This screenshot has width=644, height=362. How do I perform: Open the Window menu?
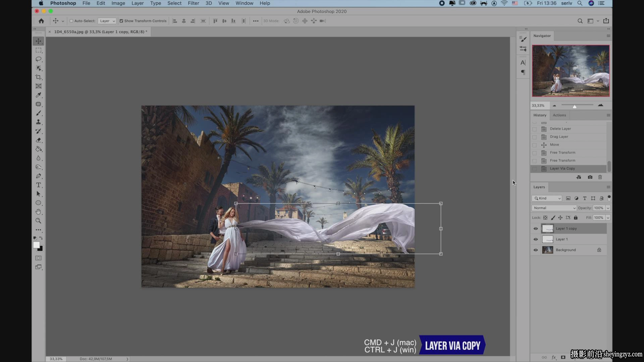tap(244, 3)
